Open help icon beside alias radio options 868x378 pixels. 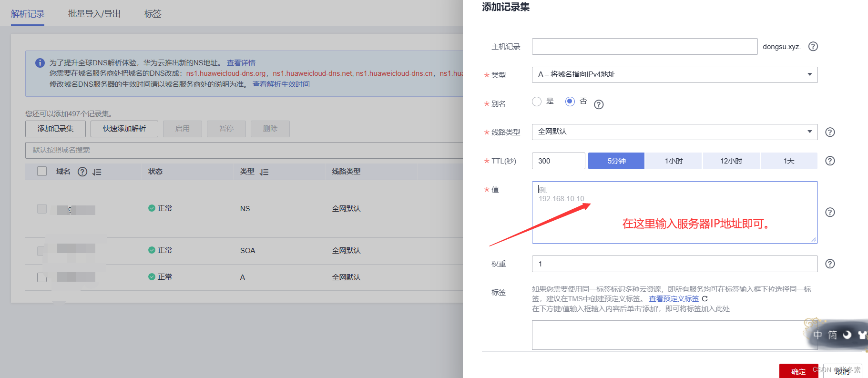coord(599,104)
